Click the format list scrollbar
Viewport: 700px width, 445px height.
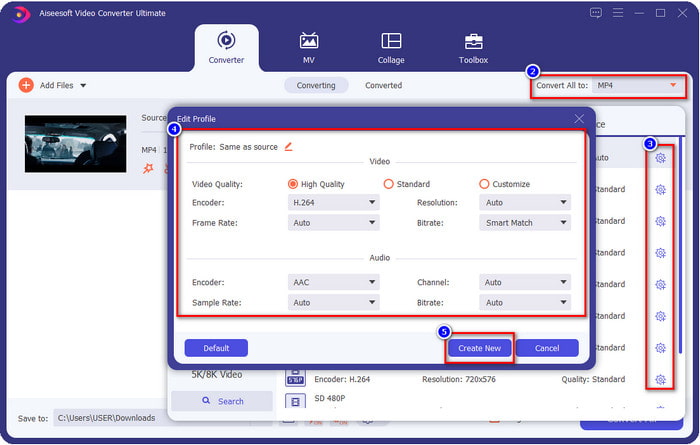pyautogui.click(x=680, y=245)
